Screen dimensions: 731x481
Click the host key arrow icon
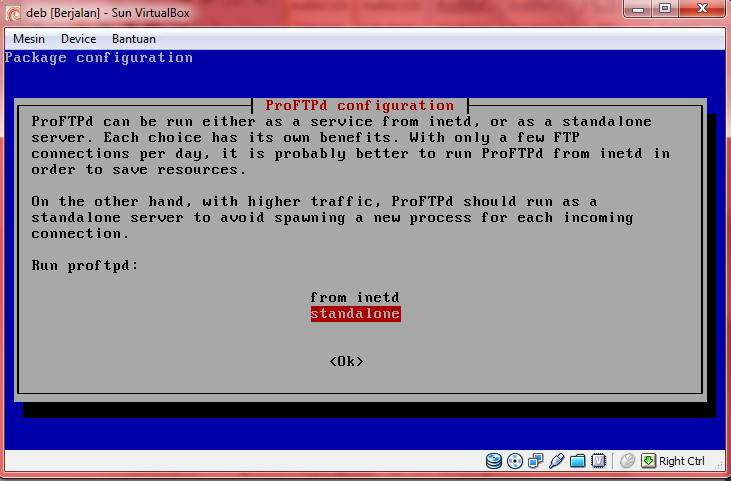point(648,461)
